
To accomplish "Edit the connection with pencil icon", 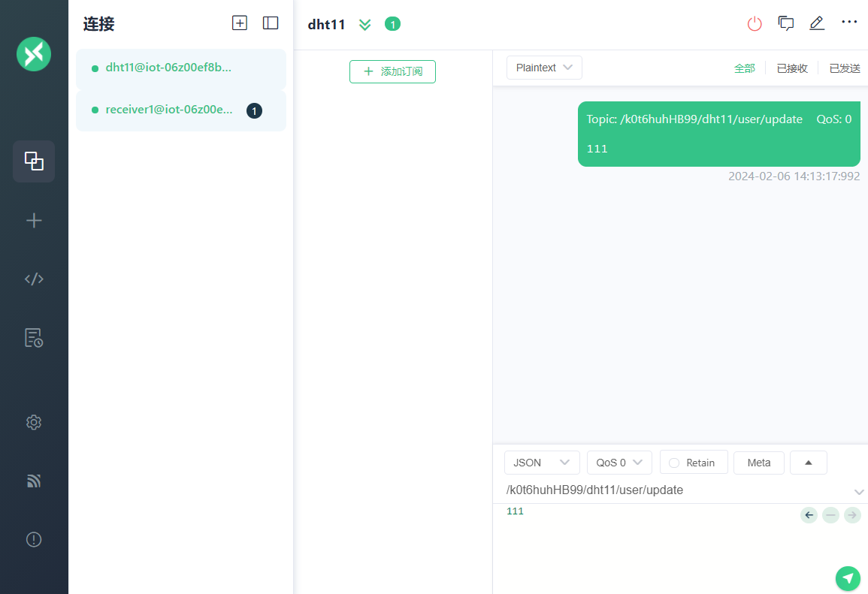I will click(x=817, y=23).
